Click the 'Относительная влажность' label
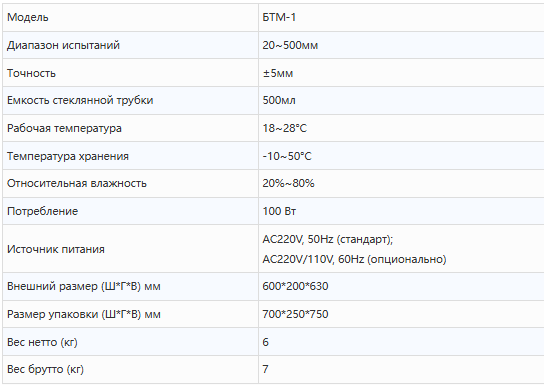The height and width of the screenshot is (385, 545). pos(77,183)
